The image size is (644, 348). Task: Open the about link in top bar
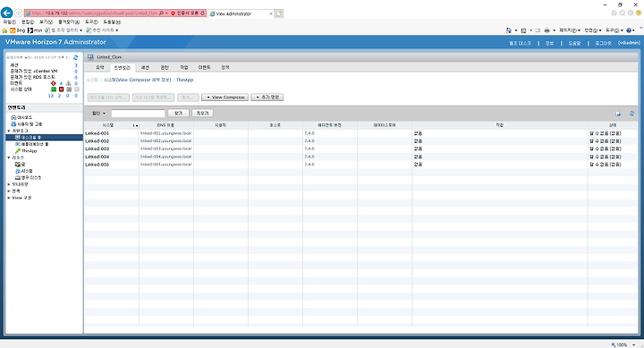click(x=549, y=43)
